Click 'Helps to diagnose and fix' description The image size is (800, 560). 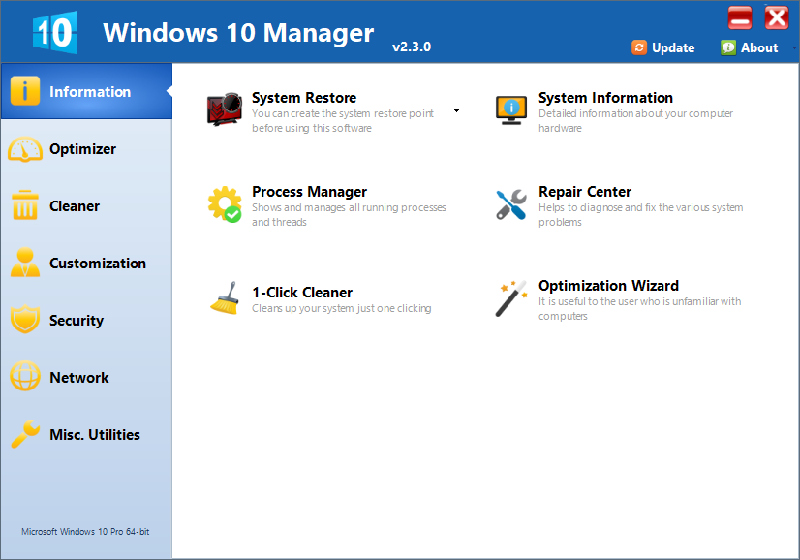640,215
